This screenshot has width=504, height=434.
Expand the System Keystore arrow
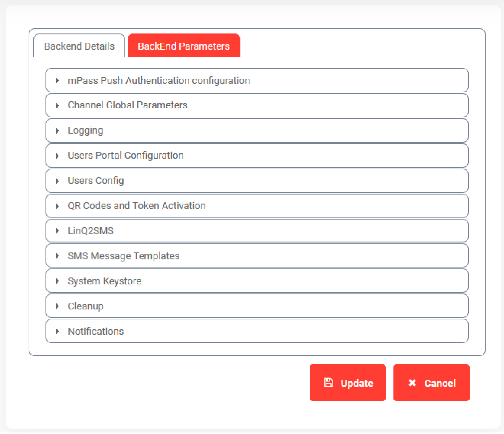[57, 281]
